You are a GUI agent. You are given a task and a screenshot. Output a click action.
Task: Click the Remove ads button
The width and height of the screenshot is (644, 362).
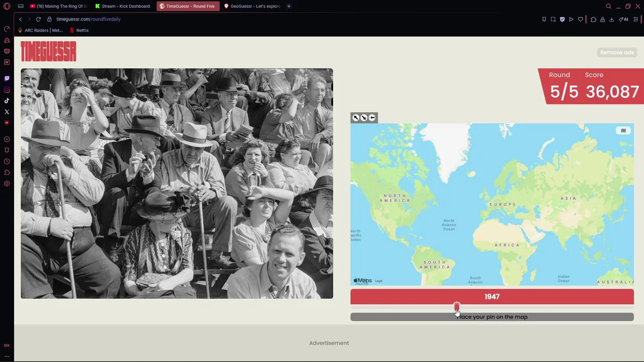pos(617,52)
